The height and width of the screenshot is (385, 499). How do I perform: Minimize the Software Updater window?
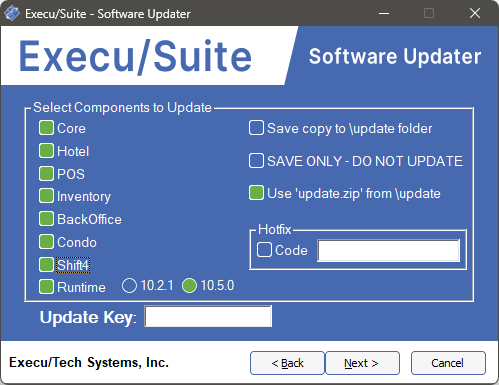384,13
